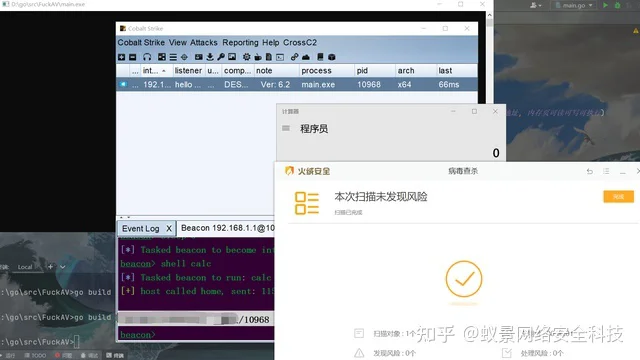The width and height of the screenshot is (640, 360).
Task: Click the beacon command input field
Action: tap(196, 335)
